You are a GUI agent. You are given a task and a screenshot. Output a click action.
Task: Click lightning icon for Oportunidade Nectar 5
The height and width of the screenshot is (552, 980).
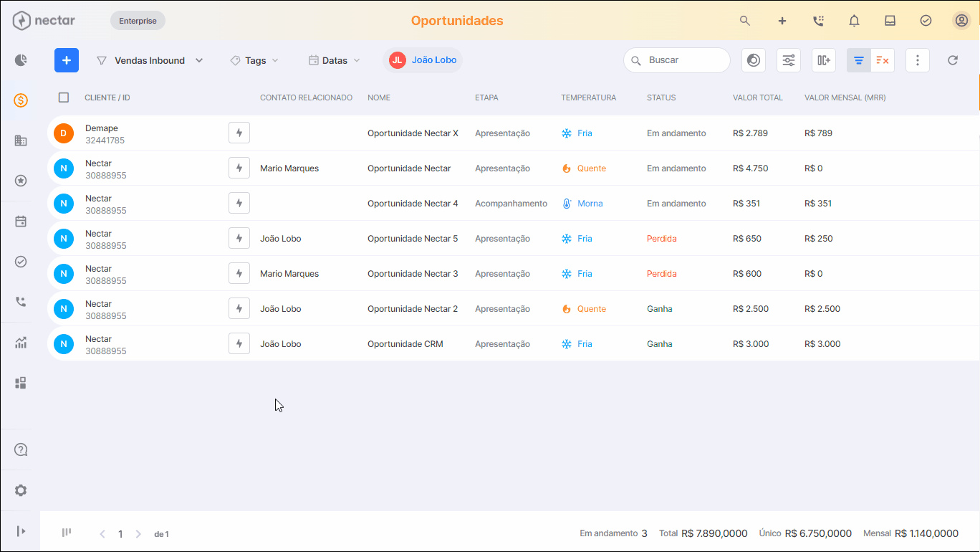click(239, 238)
